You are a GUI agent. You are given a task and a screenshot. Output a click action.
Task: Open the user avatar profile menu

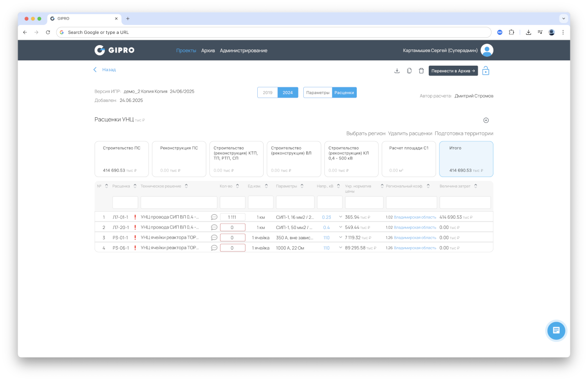tap(487, 50)
